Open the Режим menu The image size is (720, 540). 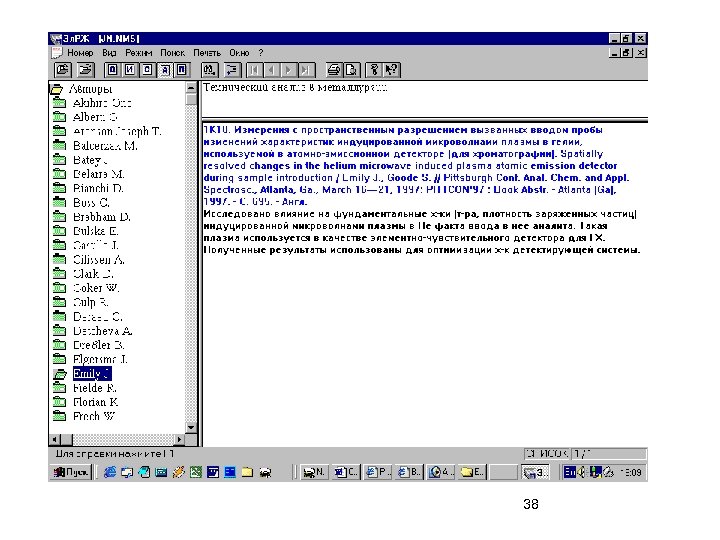pos(139,53)
